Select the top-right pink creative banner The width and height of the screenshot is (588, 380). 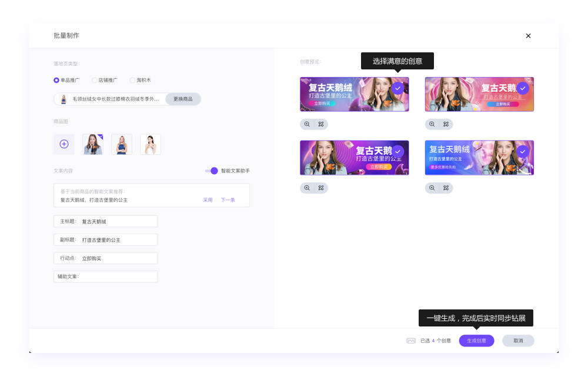pyautogui.click(x=479, y=94)
